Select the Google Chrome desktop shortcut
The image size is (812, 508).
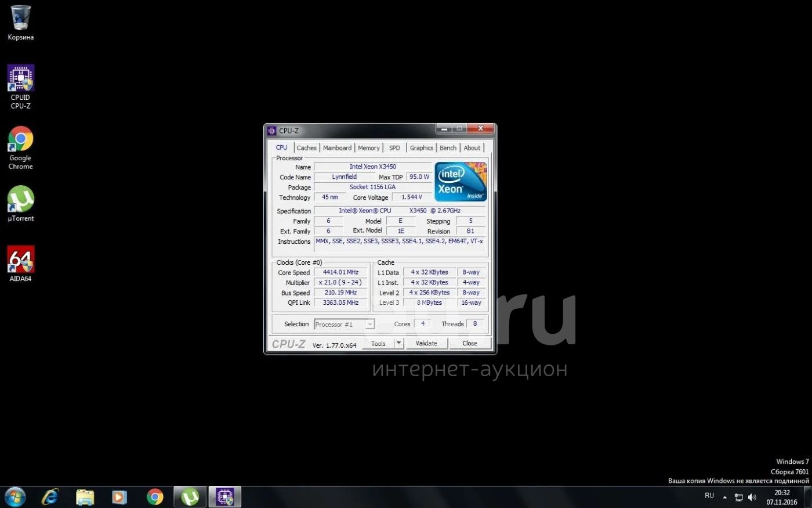tap(20, 148)
